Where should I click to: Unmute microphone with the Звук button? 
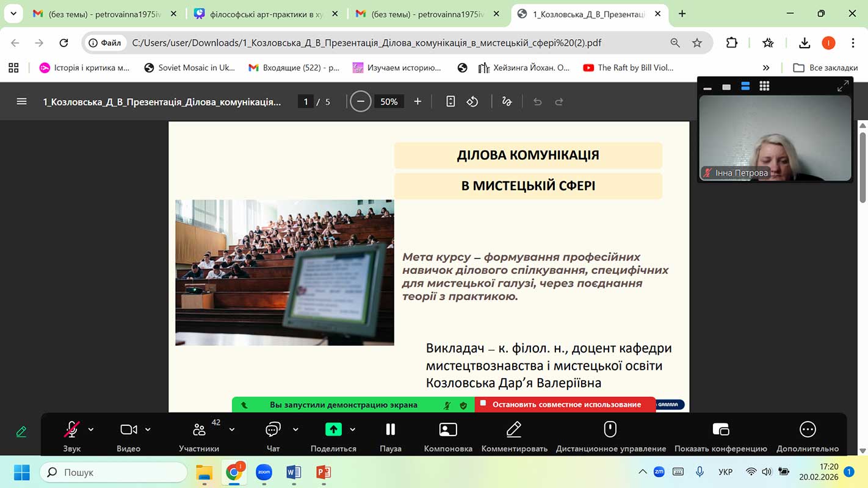[x=71, y=436]
